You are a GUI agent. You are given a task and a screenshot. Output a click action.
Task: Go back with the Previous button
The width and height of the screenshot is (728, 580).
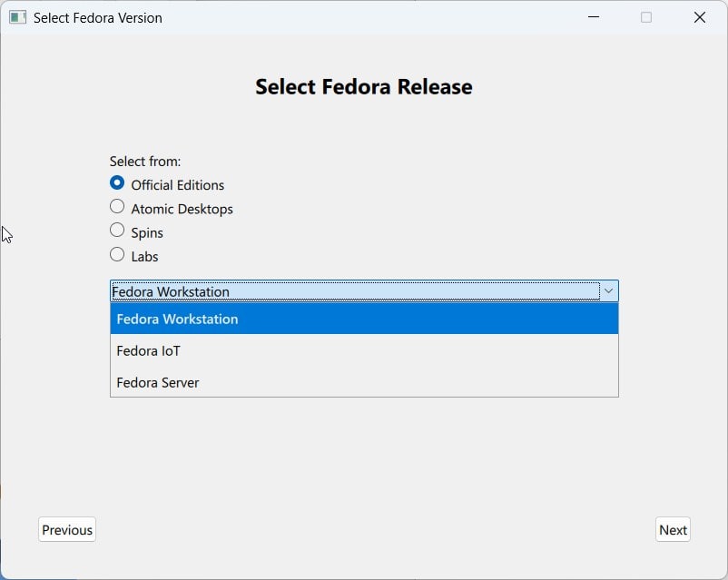point(67,530)
